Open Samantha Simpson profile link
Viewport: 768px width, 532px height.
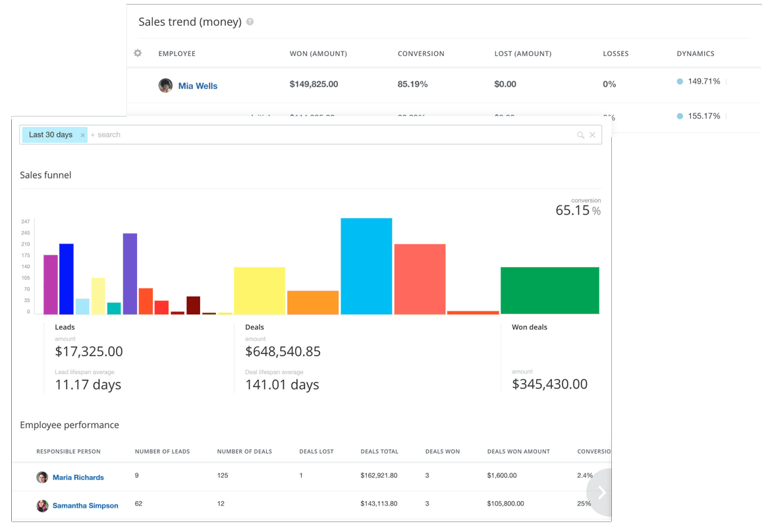[86, 506]
